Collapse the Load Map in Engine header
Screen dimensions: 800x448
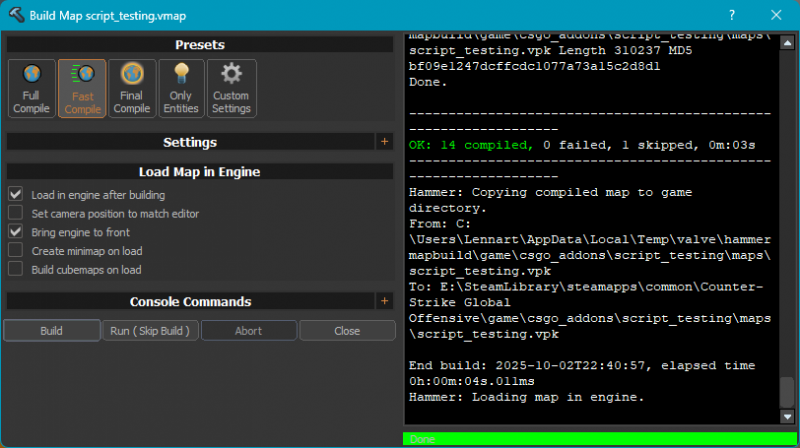point(199,172)
